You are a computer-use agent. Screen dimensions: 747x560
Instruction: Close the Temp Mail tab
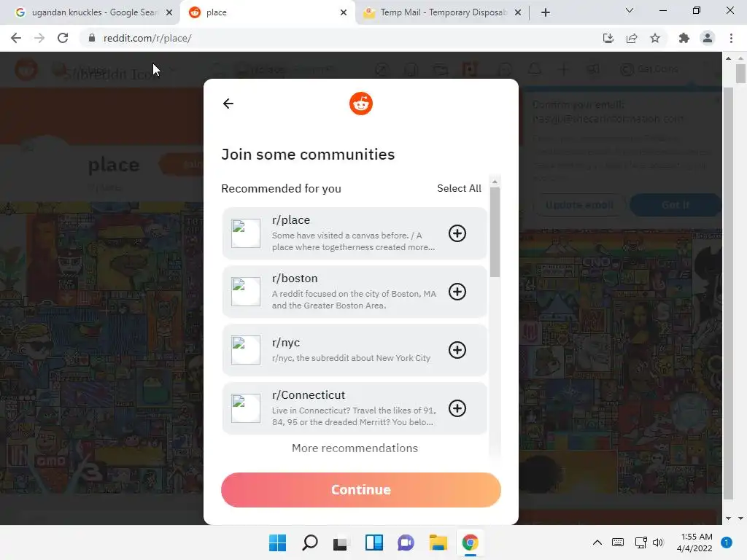click(518, 12)
